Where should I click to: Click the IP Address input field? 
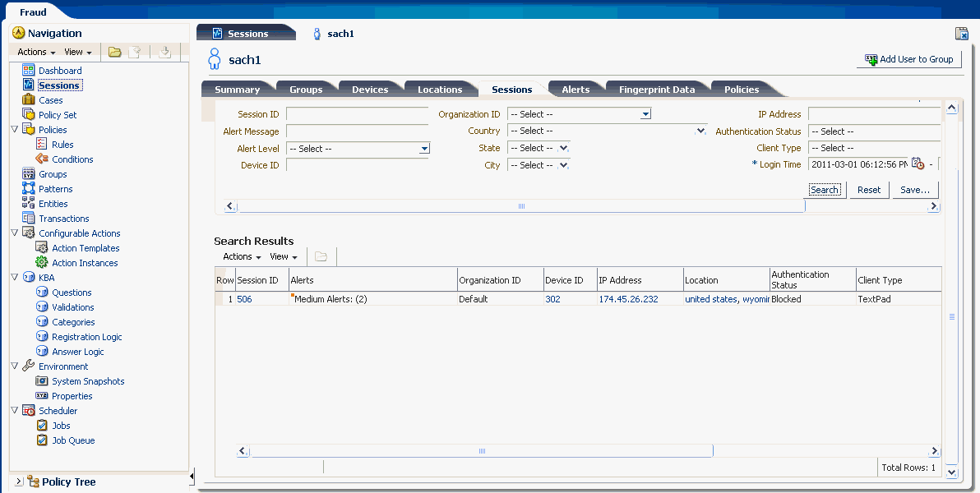(874, 113)
